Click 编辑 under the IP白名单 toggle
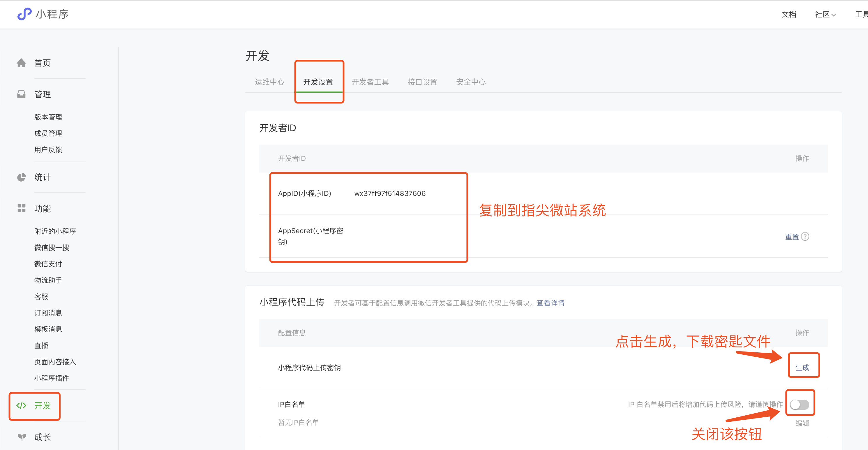Viewport: 868px width, 450px height. coord(802,423)
